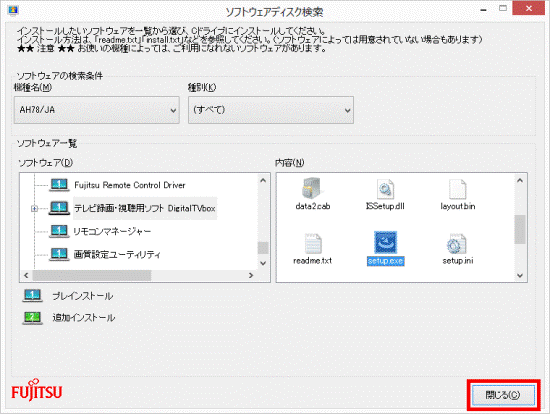Click the data2.cab file icon
This screenshot has height=414, width=550.
[x=311, y=188]
